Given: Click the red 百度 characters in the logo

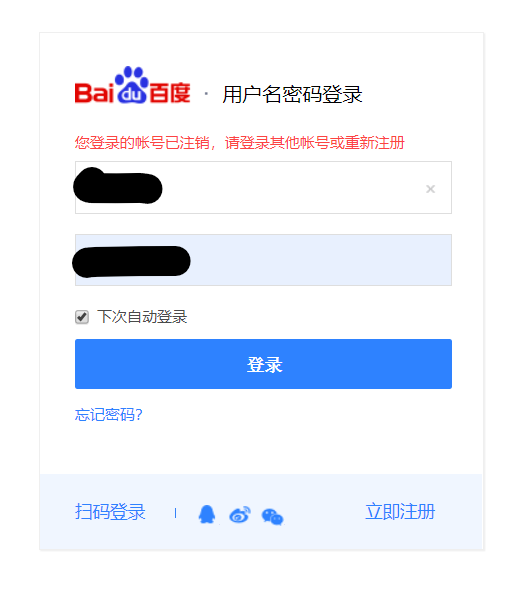Looking at the screenshot, I should (170, 93).
